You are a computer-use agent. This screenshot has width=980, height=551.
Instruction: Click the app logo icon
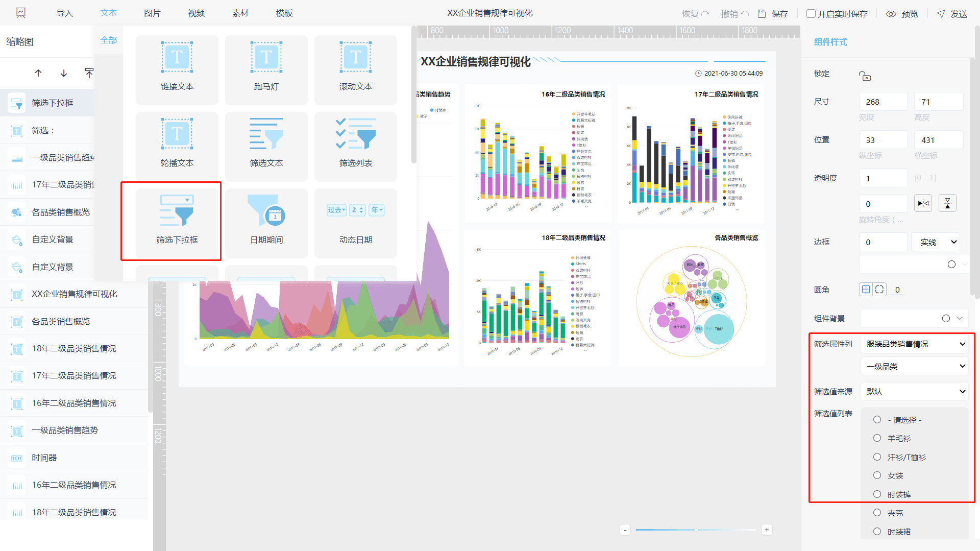20,13
